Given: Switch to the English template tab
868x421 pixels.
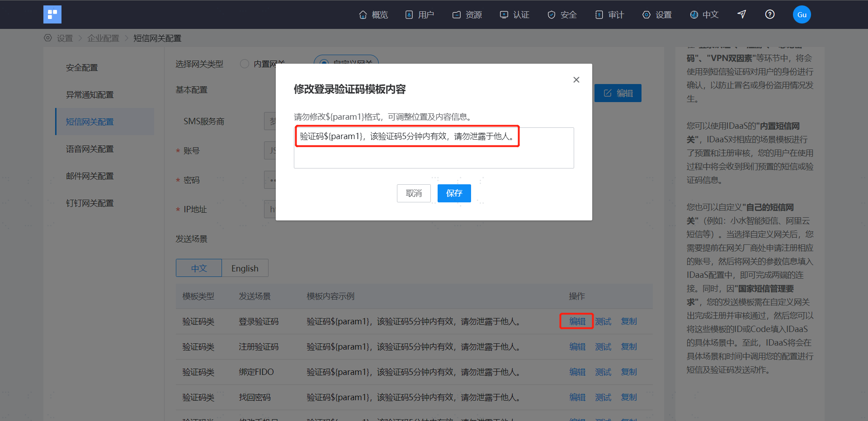Looking at the screenshot, I should coord(245,268).
